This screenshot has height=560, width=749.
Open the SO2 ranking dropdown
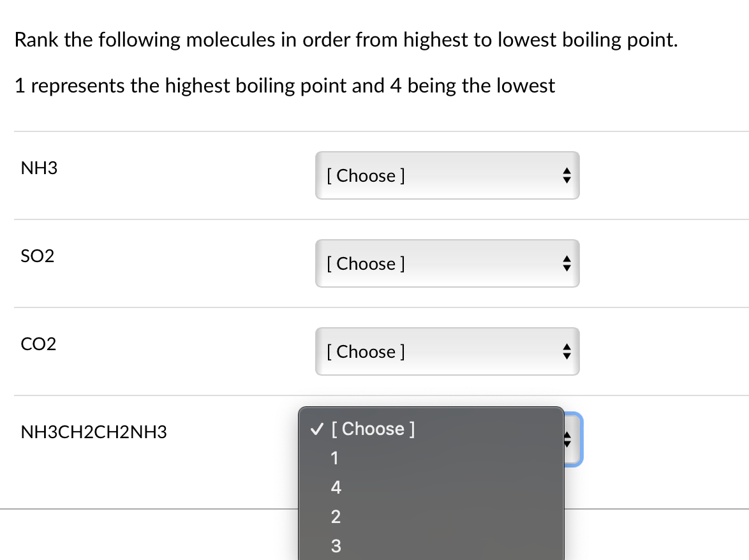447,263
